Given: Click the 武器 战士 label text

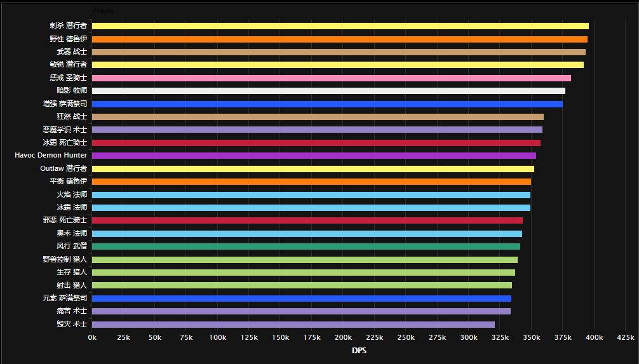Looking at the screenshot, I should coord(72,51).
